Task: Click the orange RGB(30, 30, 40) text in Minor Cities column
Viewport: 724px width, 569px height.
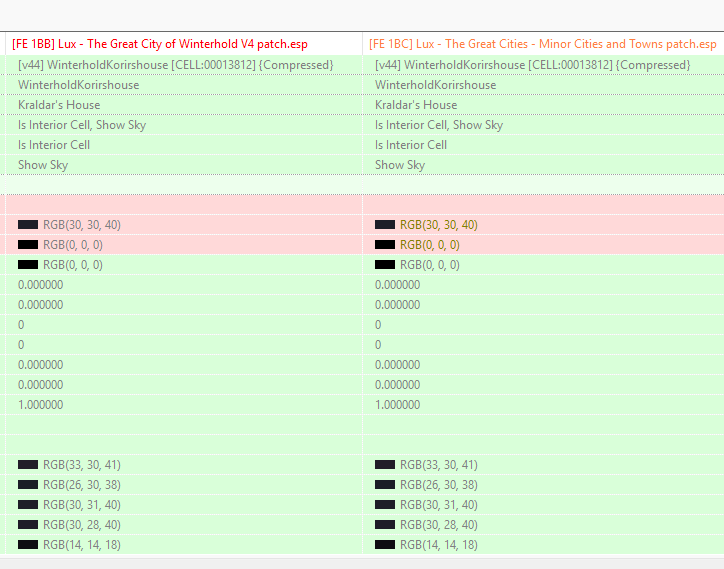Action: click(x=439, y=225)
